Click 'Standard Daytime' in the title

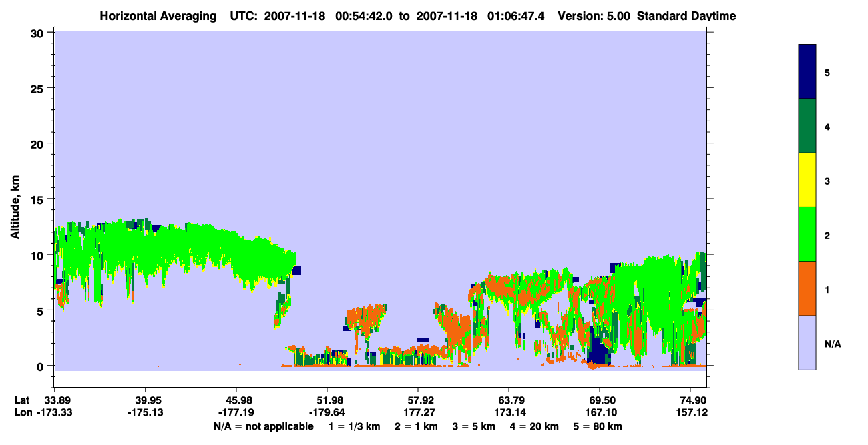pyautogui.click(x=686, y=16)
